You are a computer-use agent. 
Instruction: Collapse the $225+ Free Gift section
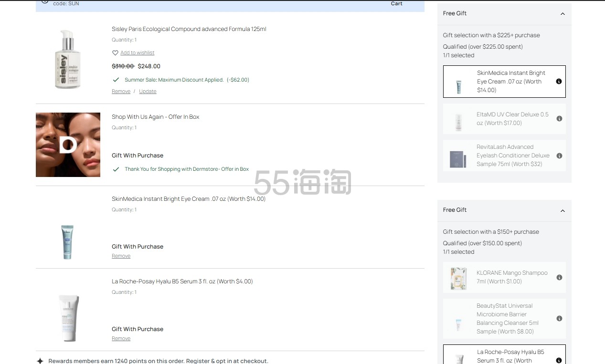point(563,14)
